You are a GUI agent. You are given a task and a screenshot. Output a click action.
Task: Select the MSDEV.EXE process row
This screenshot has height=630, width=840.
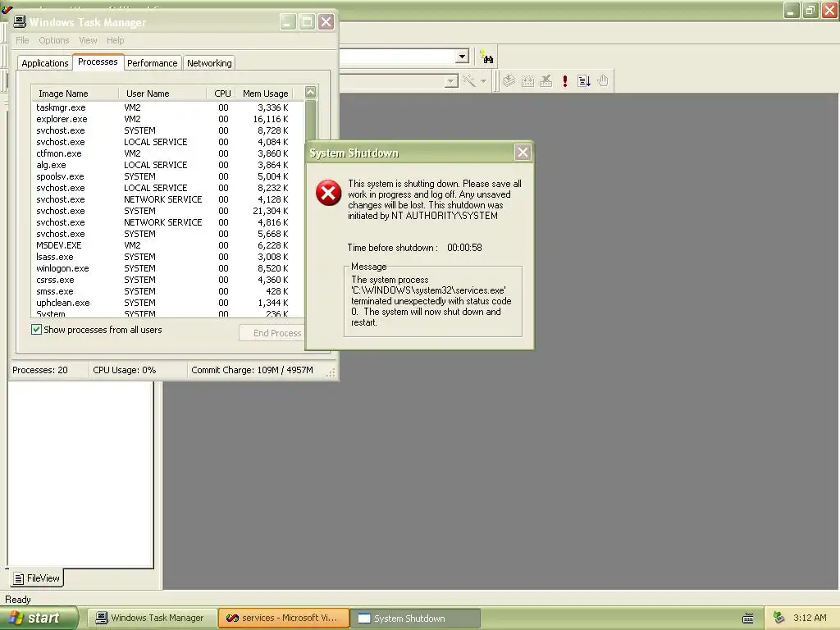pyautogui.click(x=167, y=245)
